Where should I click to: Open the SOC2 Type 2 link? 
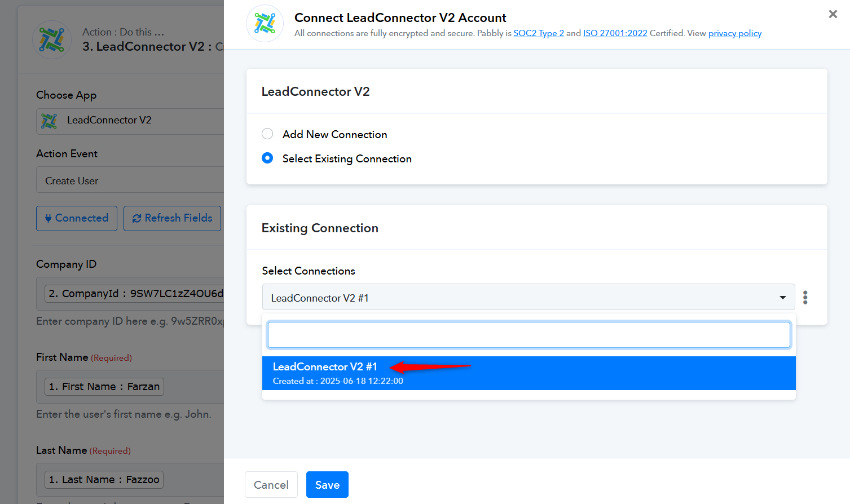(538, 33)
